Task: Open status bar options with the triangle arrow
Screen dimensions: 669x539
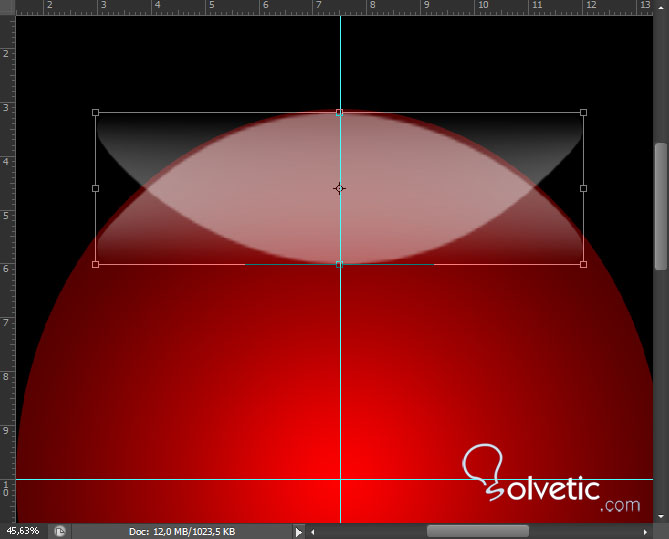Action: 299,532
